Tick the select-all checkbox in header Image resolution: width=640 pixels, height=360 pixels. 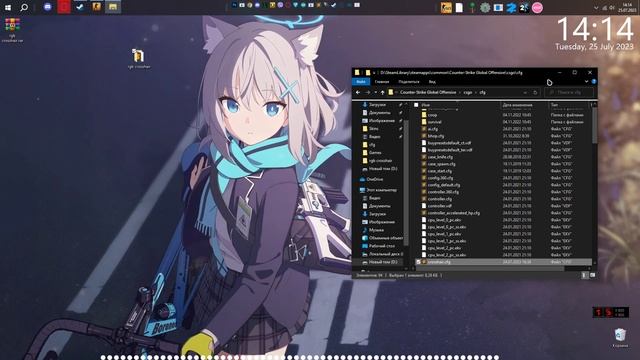tap(416, 105)
